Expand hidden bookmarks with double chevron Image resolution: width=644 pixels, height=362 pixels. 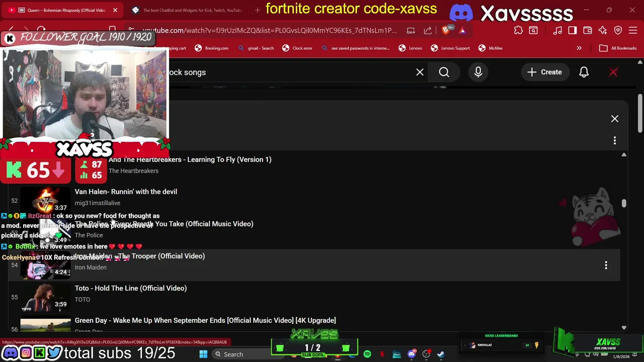(x=579, y=48)
